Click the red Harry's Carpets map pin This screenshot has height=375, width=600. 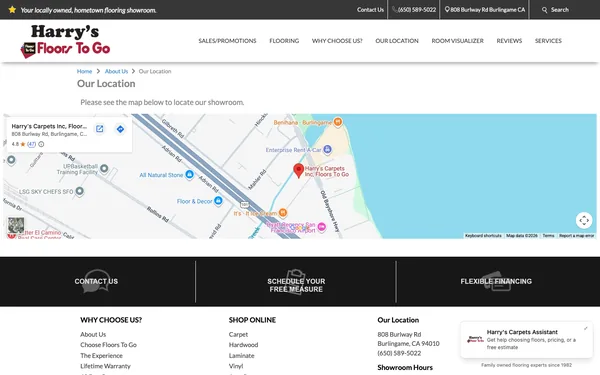pyautogui.click(x=298, y=170)
